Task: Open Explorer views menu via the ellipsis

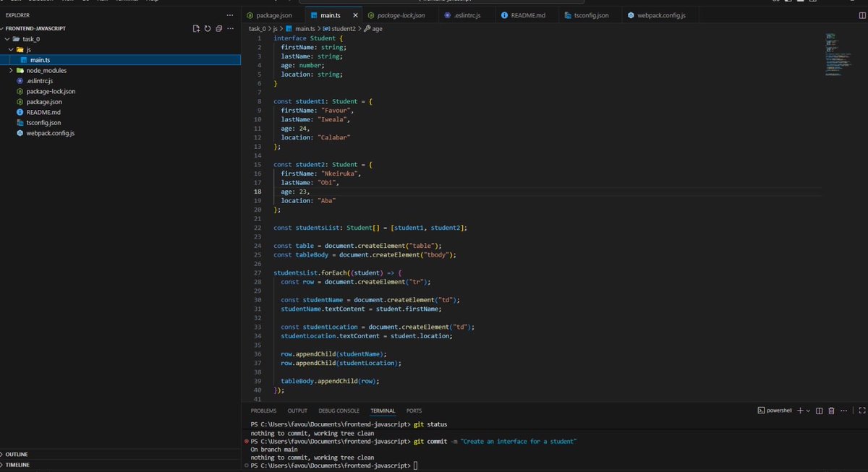Action: (x=230, y=15)
